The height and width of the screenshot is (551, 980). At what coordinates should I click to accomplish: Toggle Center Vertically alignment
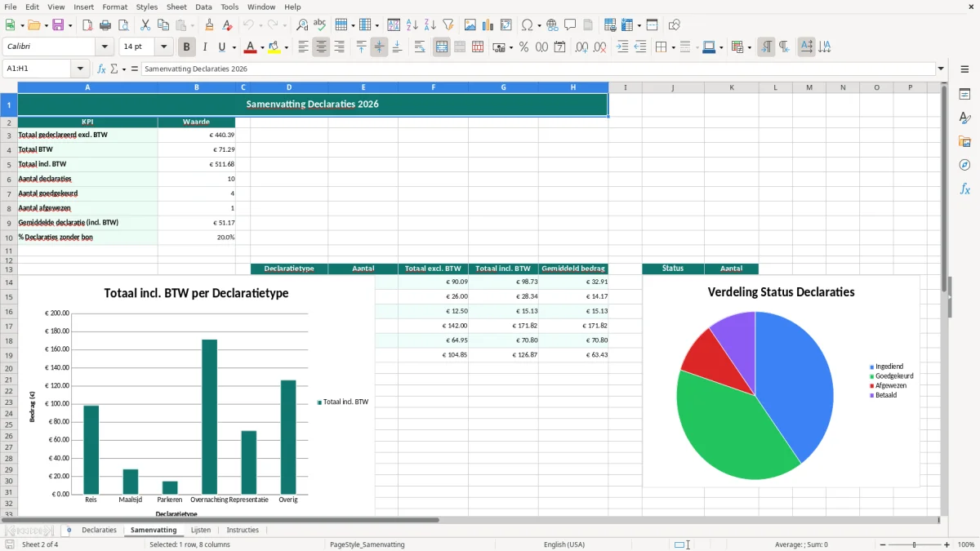tap(379, 47)
